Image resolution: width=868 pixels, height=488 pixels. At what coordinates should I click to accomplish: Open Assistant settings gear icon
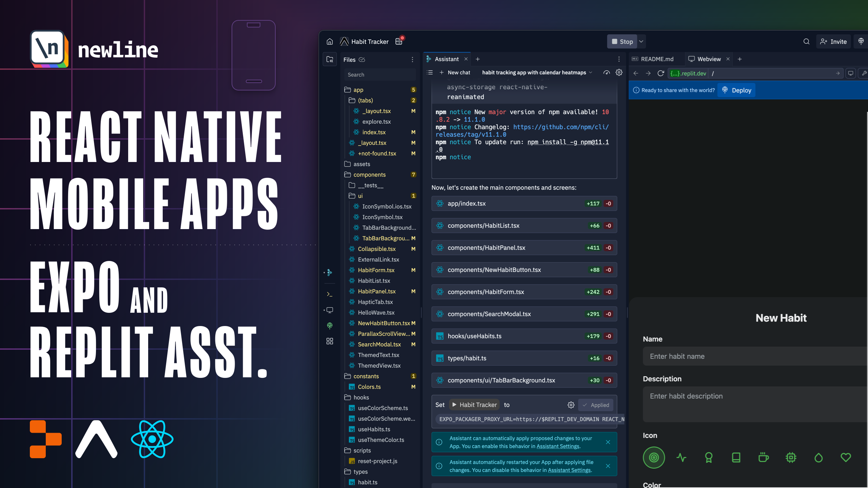pyautogui.click(x=619, y=73)
